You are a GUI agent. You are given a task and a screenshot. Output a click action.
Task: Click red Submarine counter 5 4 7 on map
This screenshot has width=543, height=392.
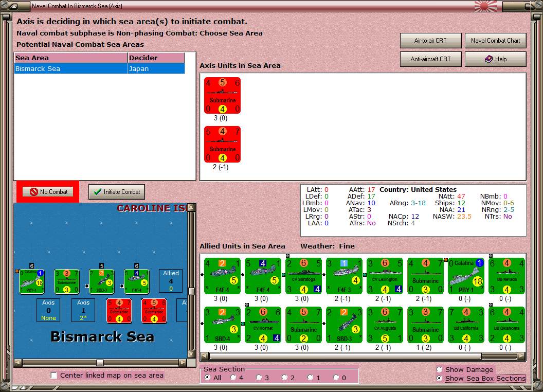[119, 311]
